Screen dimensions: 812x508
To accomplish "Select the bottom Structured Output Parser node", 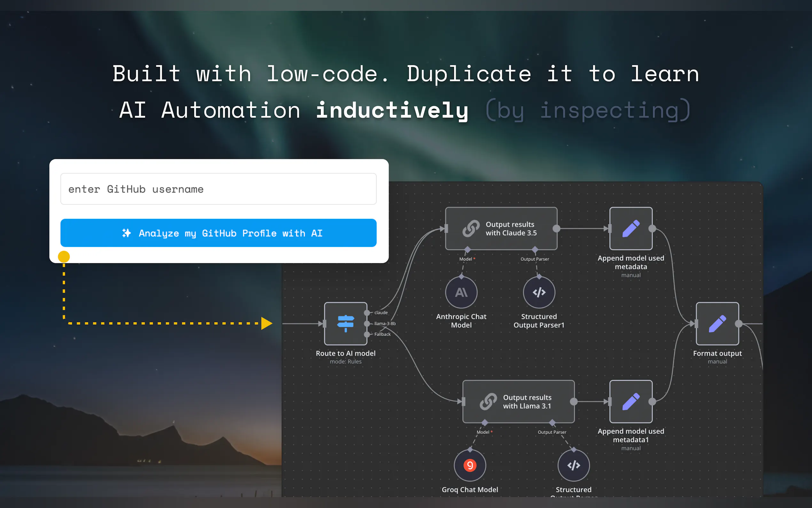I will tap(573, 465).
